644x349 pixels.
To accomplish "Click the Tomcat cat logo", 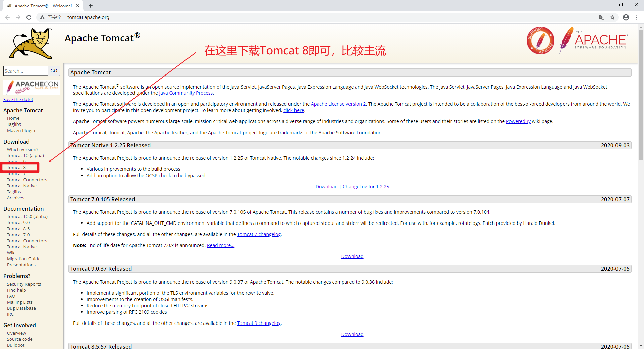I will click(x=31, y=43).
